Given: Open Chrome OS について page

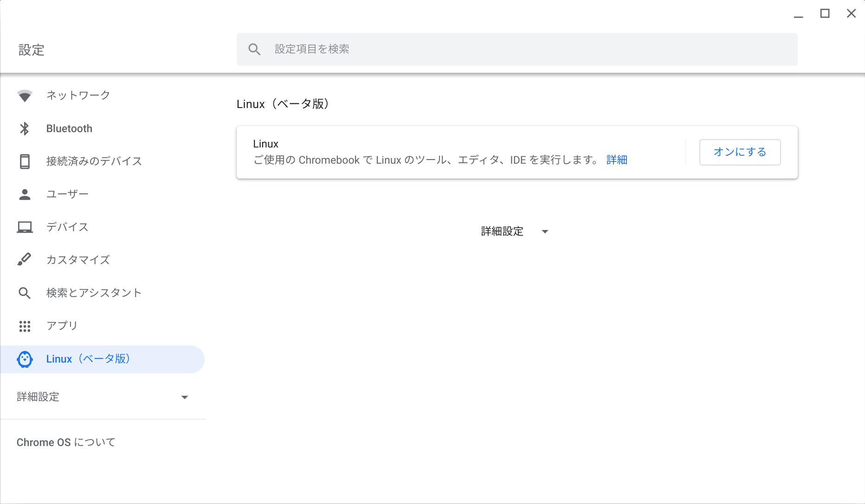Looking at the screenshot, I should click(x=66, y=442).
